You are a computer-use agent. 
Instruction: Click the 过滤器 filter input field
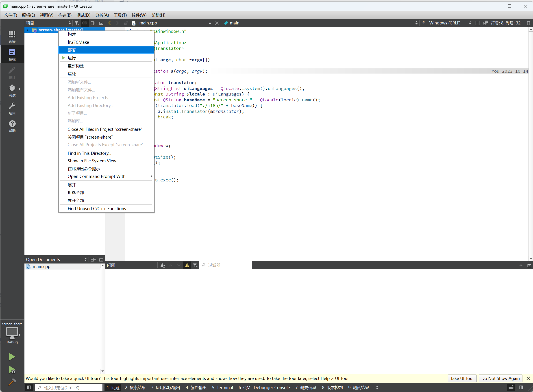coord(226,265)
